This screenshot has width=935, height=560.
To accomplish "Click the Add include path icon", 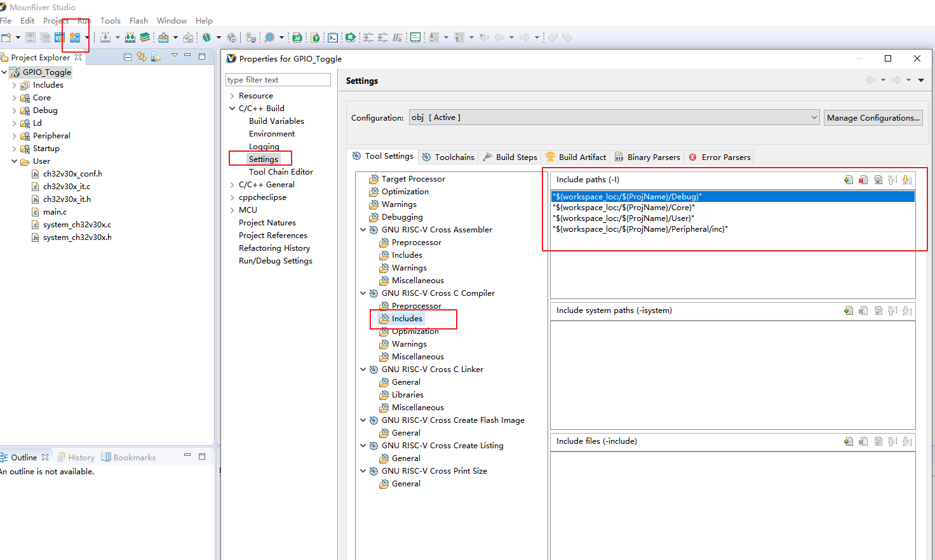I will pos(849,180).
